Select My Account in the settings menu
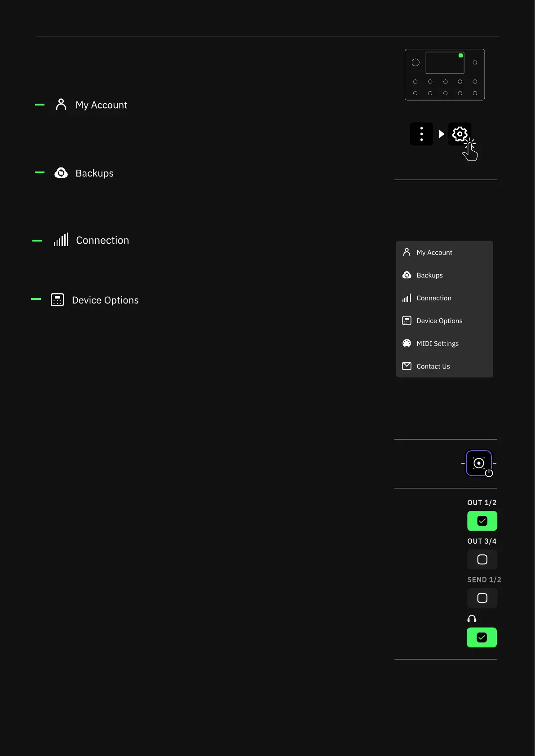 (x=434, y=253)
